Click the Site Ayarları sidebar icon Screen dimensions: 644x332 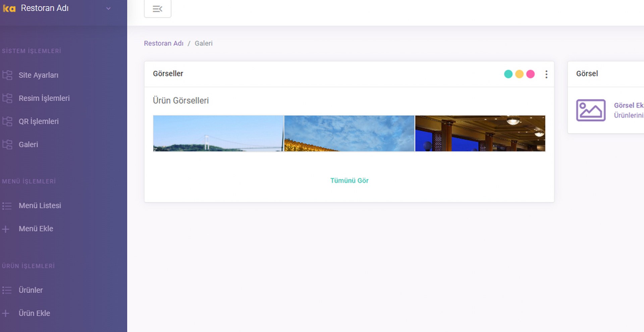pos(7,75)
